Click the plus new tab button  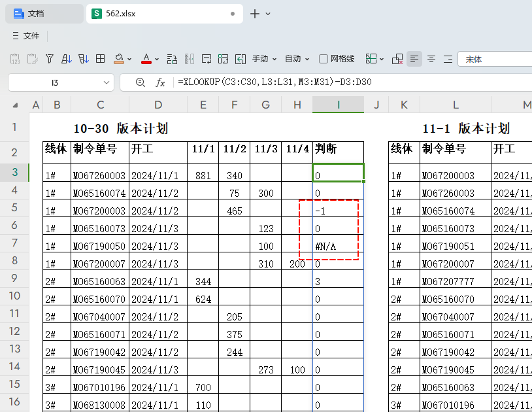pos(254,14)
